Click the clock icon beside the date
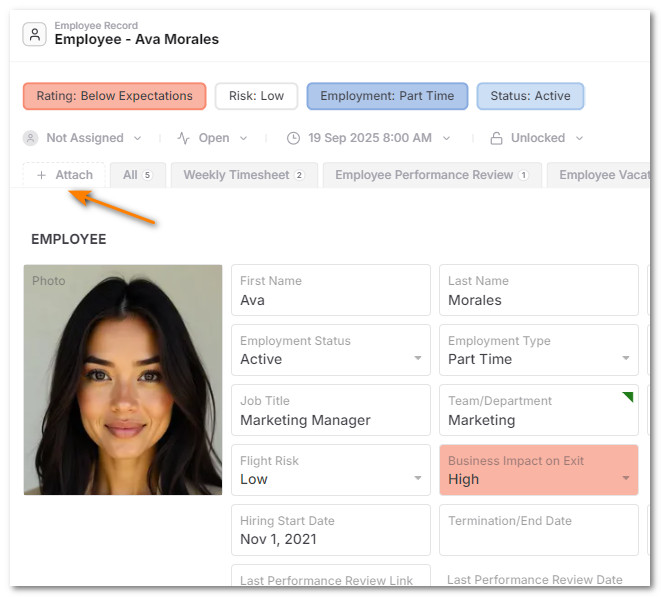Screen dimensions: 661x597 tap(293, 138)
